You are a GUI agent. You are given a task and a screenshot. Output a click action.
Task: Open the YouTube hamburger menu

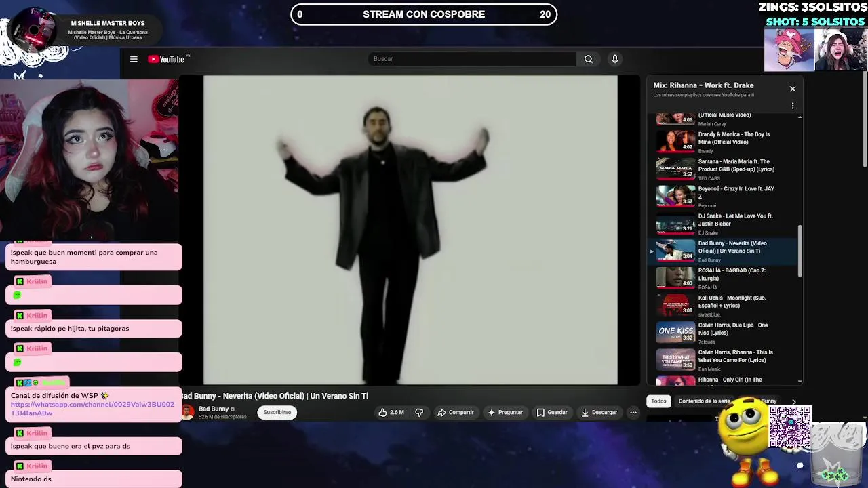pos(134,59)
